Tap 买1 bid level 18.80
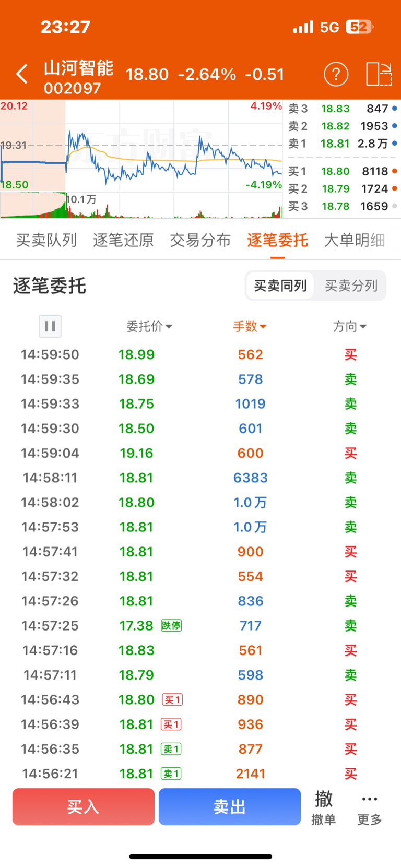The height and width of the screenshot is (868, 401). point(343,171)
